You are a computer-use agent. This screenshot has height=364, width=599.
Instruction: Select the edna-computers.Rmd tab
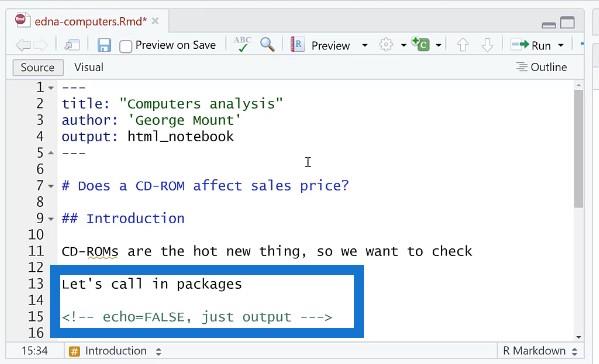click(91, 21)
